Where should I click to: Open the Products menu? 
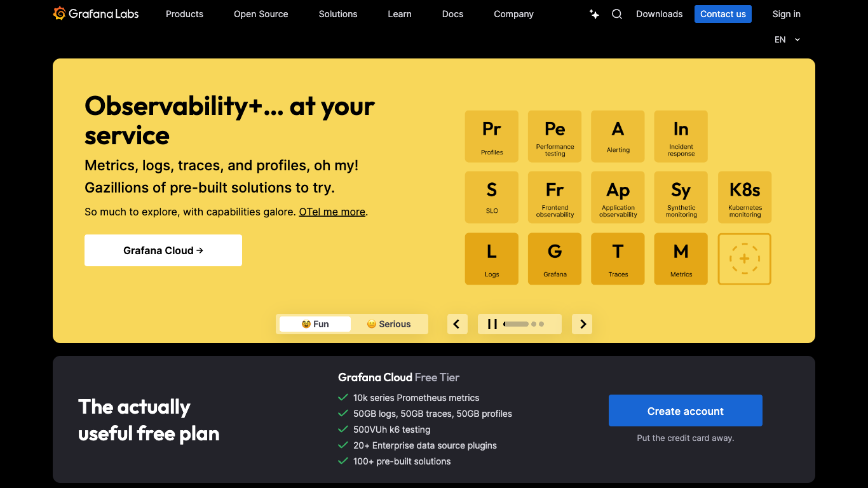tap(184, 14)
